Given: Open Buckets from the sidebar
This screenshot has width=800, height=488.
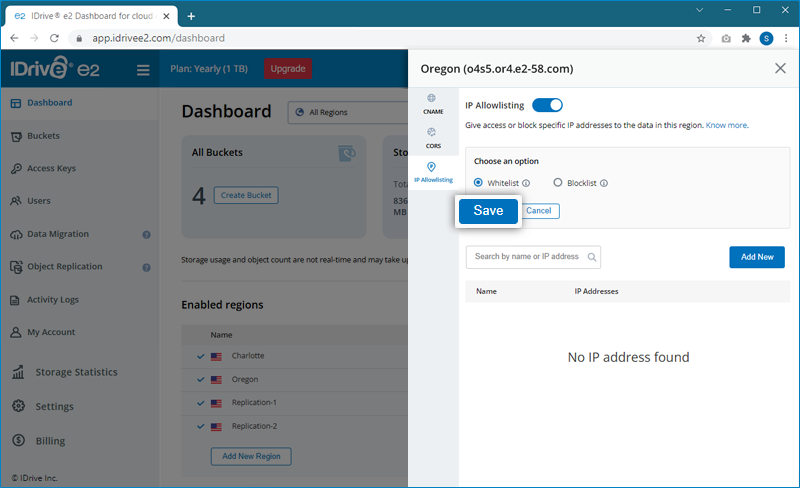Looking at the screenshot, I should tap(43, 136).
